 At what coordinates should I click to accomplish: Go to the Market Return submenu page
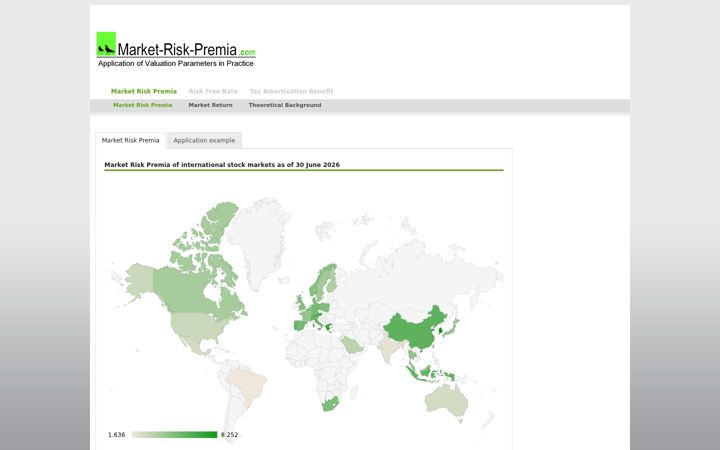(x=210, y=105)
